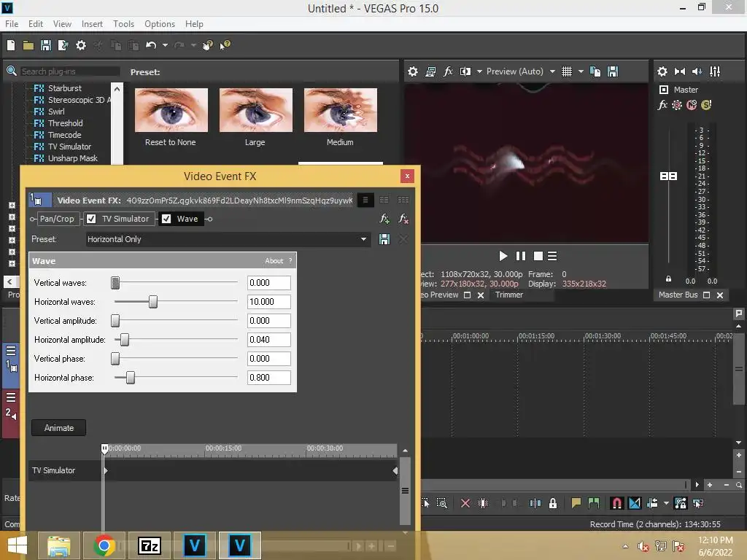Toggle the Master Bus fader lock icon
This screenshot has height=560, width=747.
[x=668, y=279]
